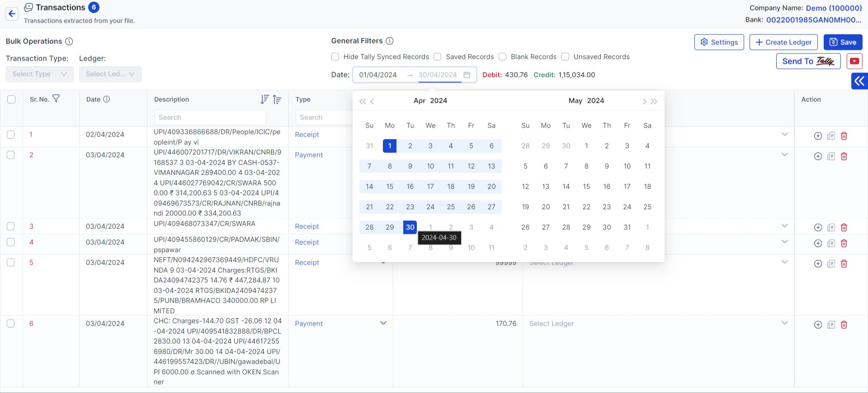Select May 20 in the calendar
868x393 pixels.
pos(546,207)
